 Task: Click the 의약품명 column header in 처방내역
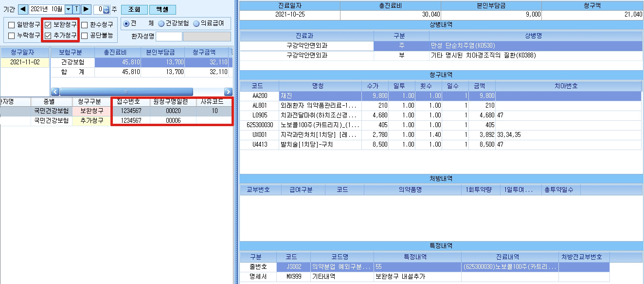click(412, 190)
